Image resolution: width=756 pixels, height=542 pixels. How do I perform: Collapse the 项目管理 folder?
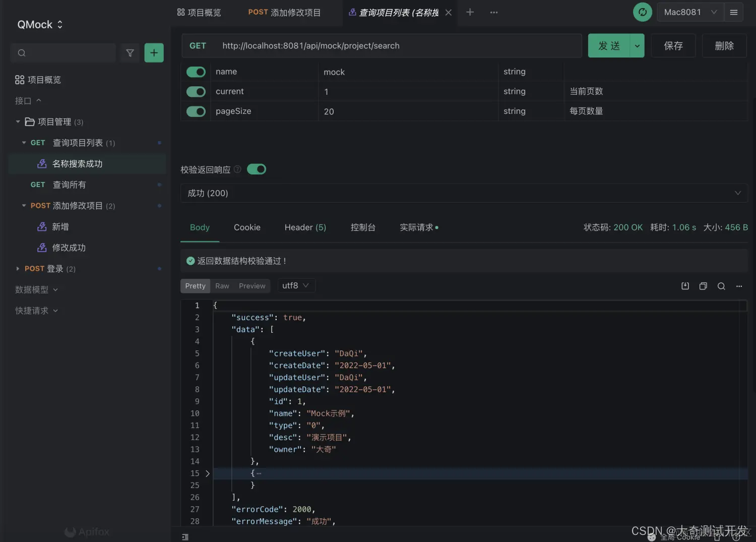pyautogui.click(x=18, y=122)
